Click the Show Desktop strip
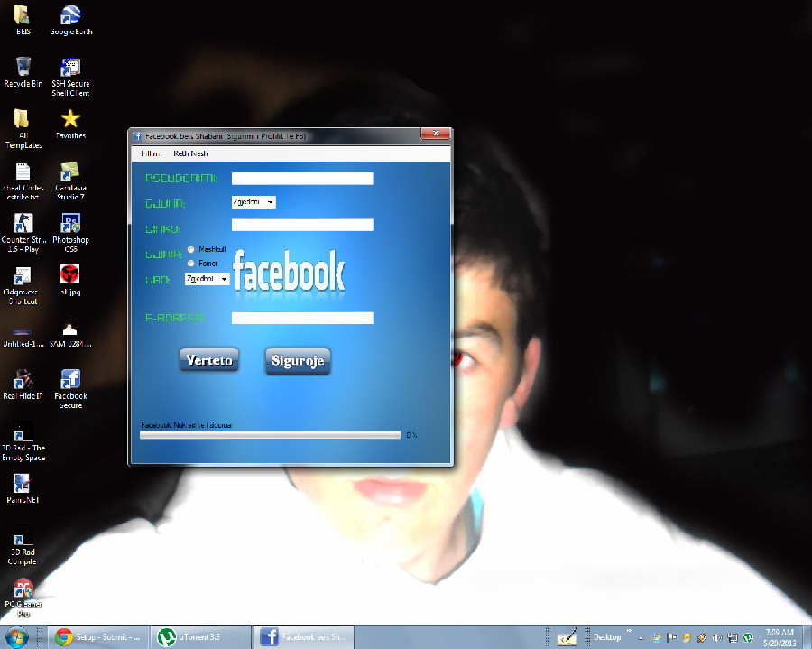 807,637
